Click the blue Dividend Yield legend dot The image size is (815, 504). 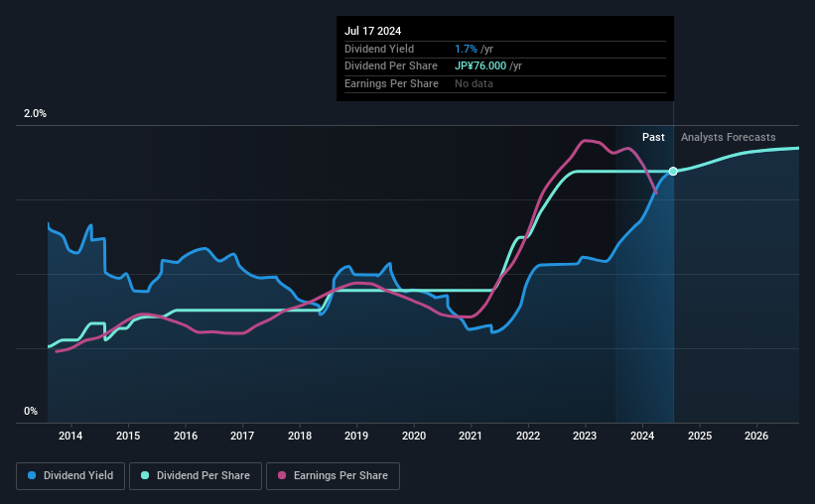coord(32,475)
